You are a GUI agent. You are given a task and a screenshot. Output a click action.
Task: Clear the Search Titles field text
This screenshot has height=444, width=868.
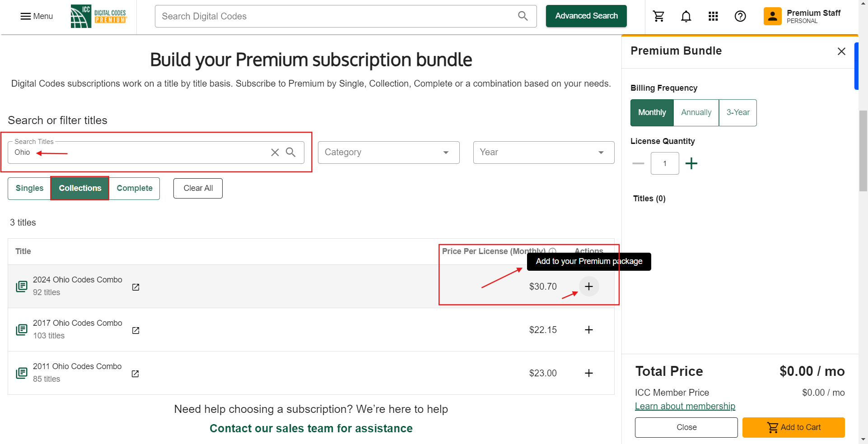click(275, 153)
